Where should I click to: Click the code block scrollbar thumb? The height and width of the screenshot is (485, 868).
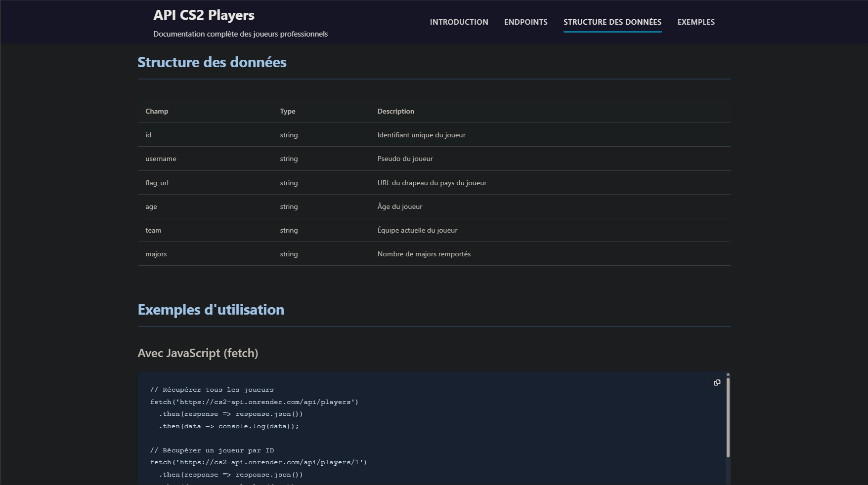coord(728,417)
